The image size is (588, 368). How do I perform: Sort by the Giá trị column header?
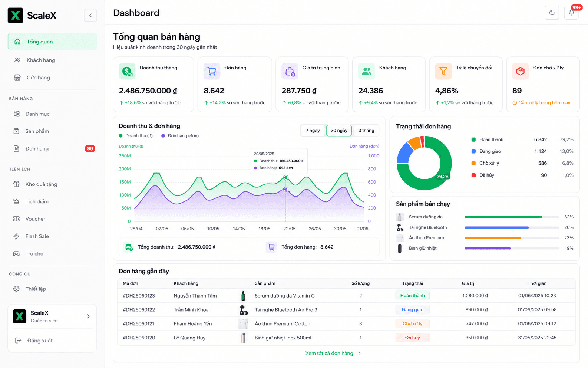coord(468,283)
